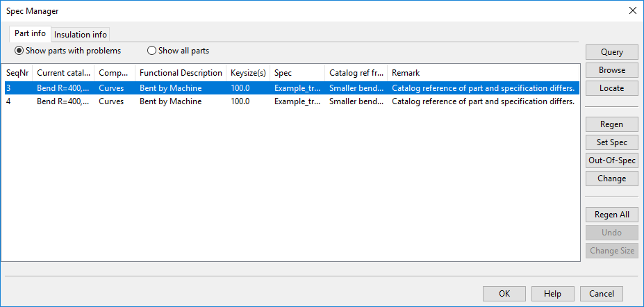Click the Browse button
The image size is (644, 307).
click(x=611, y=70)
